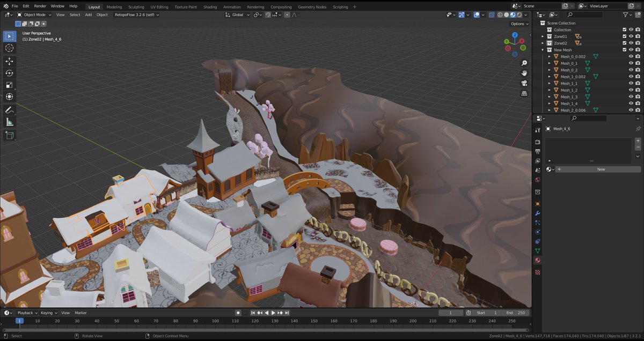This screenshot has height=341, width=644.
Task: Open the World properties tab
Action: click(x=538, y=180)
